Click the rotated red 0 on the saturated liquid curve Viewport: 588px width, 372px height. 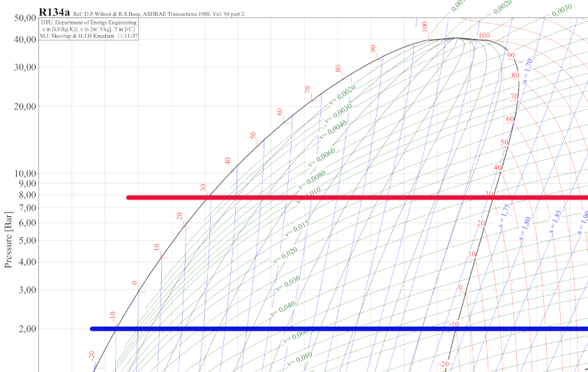click(x=135, y=283)
